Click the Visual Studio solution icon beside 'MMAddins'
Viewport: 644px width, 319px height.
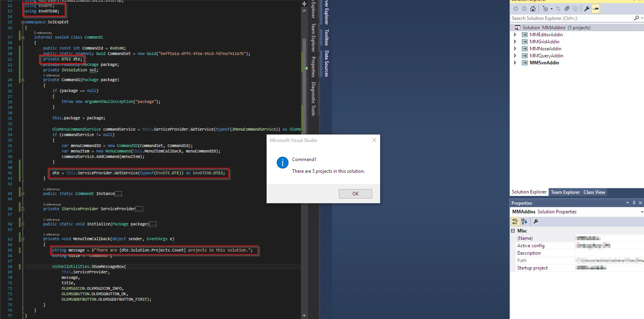coord(518,28)
